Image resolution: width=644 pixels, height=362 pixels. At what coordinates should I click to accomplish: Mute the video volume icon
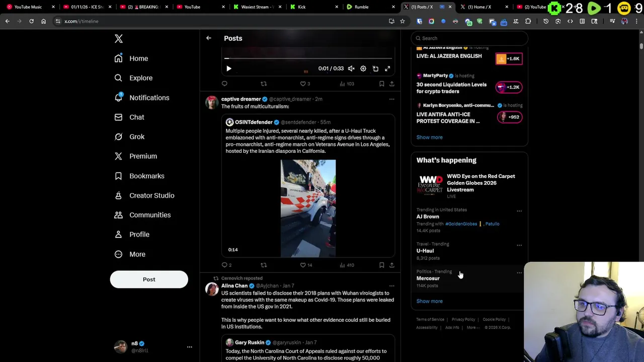351,68
